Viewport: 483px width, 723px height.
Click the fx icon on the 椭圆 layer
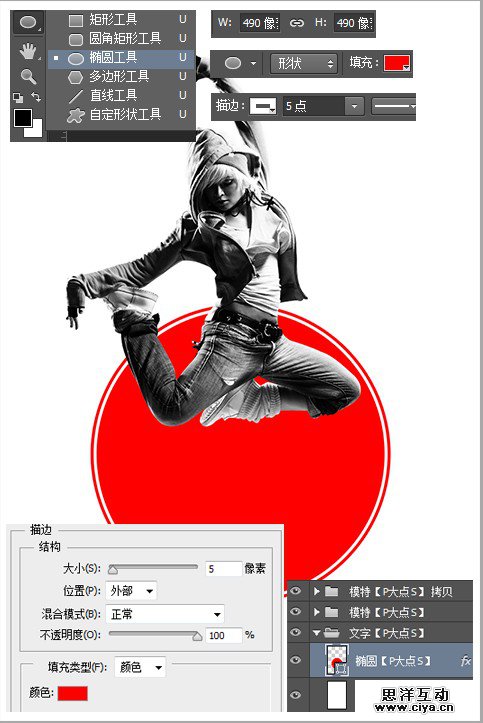[465, 661]
